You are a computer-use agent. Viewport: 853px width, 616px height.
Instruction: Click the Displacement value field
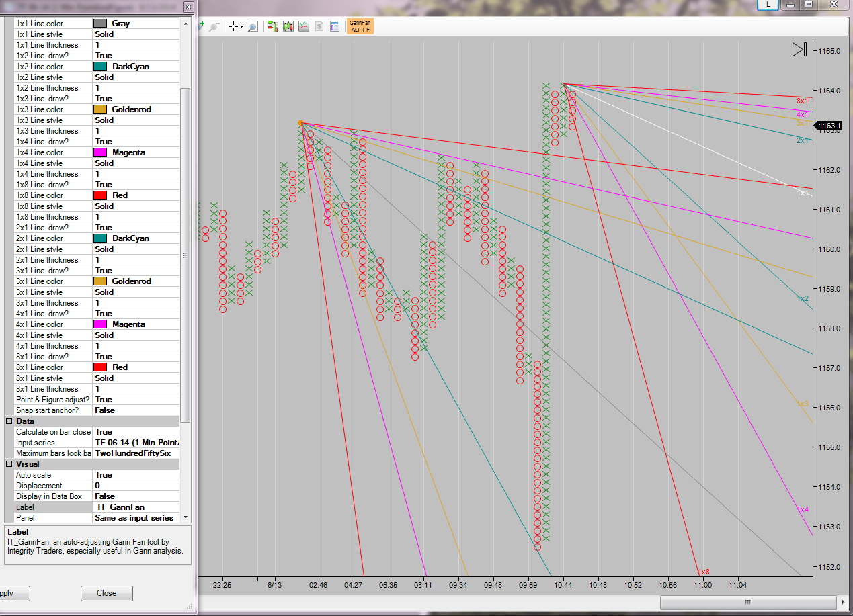pos(136,486)
